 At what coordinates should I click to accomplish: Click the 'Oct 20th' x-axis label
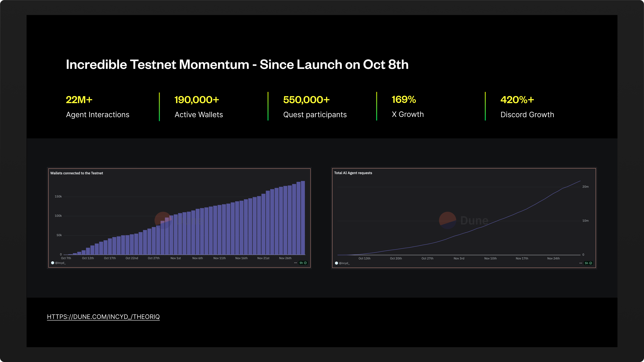(396, 259)
